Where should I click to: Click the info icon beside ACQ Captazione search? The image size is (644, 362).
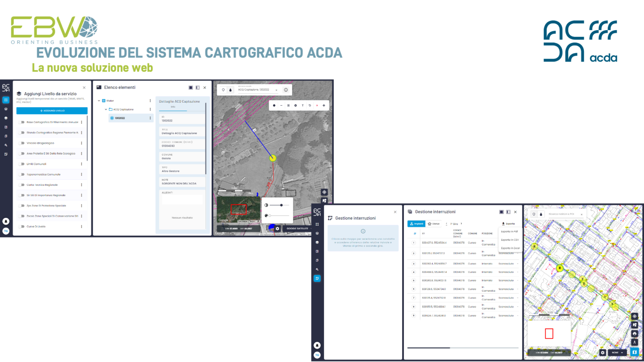(286, 90)
